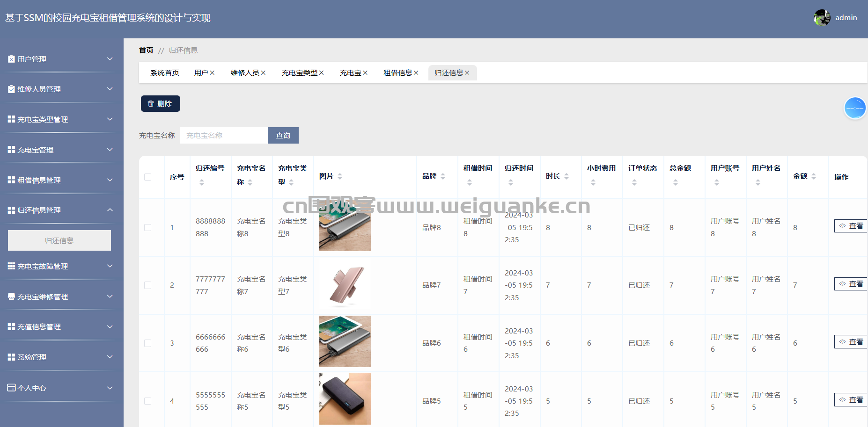Click the 充电宝故障管理 table icon
Image resolution: width=868 pixels, height=427 pixels.
(x=11, y=266)
